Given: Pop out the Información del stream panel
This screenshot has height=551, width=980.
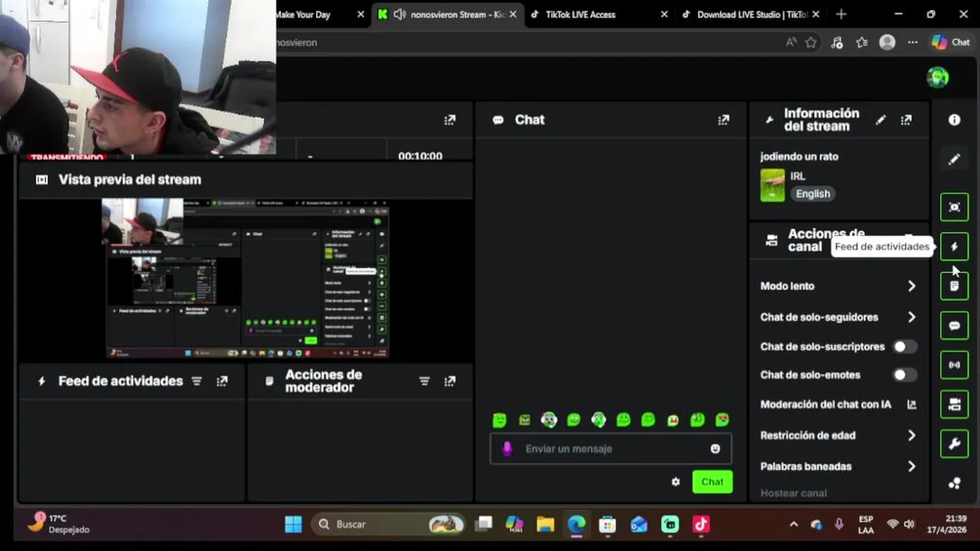Looking at the screenshot, I should 906,120.
